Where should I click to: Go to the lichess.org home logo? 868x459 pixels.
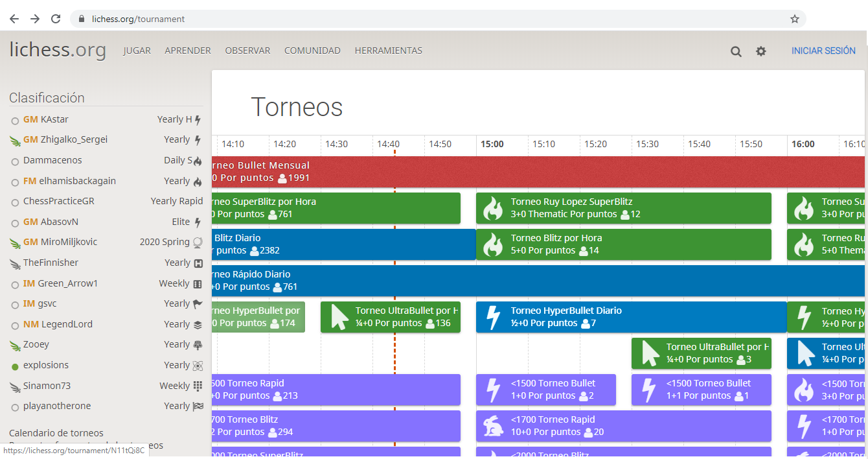pos(58,50)
